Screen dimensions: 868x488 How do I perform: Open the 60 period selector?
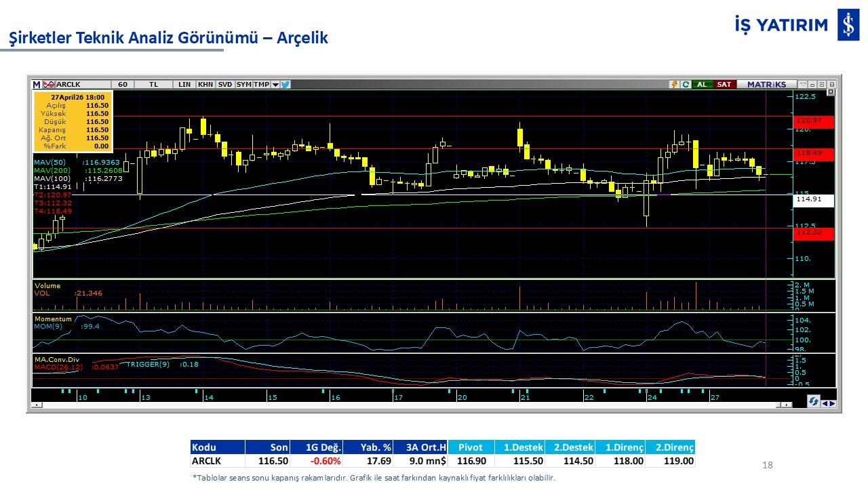(x=123, y=85)
